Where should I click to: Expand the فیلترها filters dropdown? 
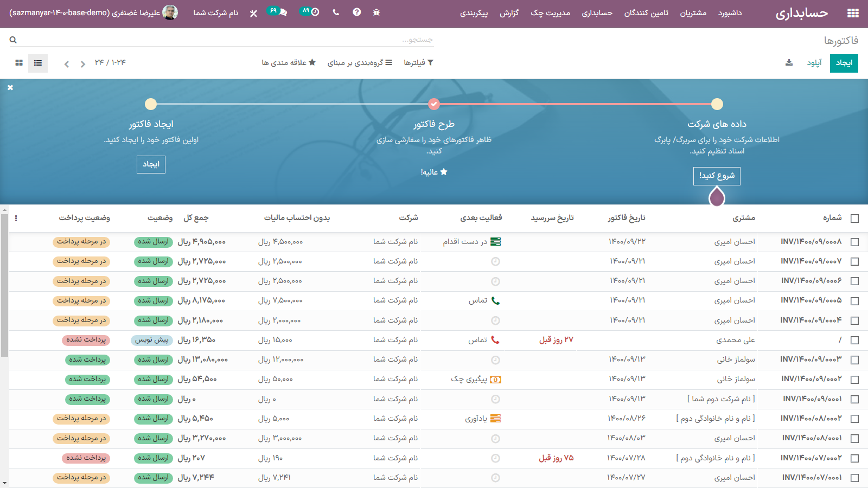pyautogui.click(x=418, y=63)
